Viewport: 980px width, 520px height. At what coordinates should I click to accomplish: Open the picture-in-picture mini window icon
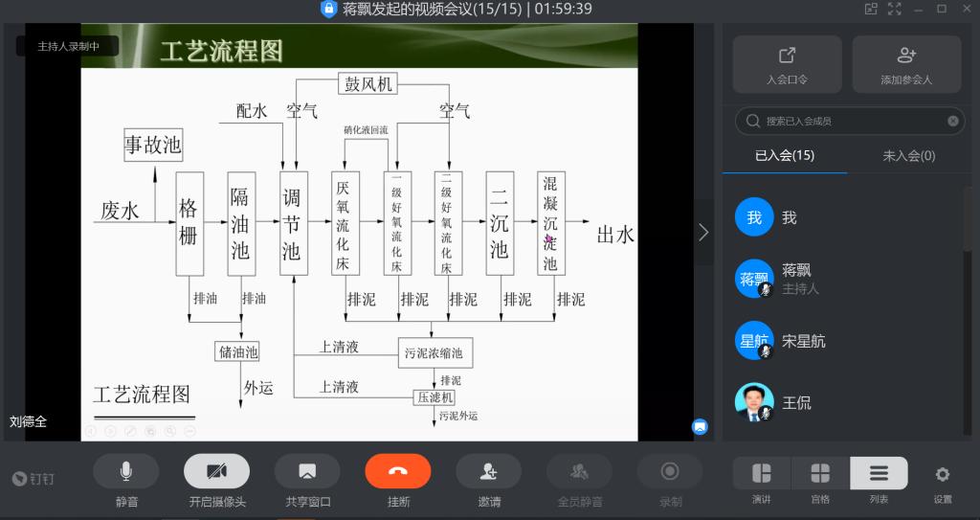click(871, 9)
